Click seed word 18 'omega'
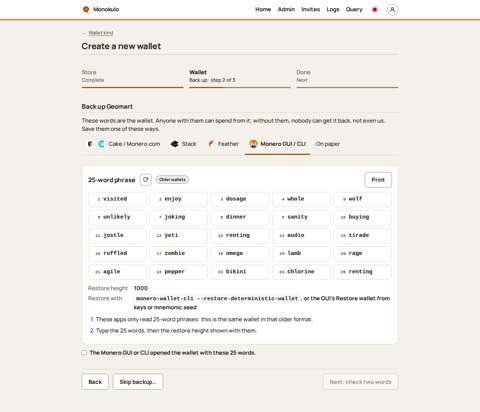Screen dimensions: 480x412 click(x=240, y=253)
